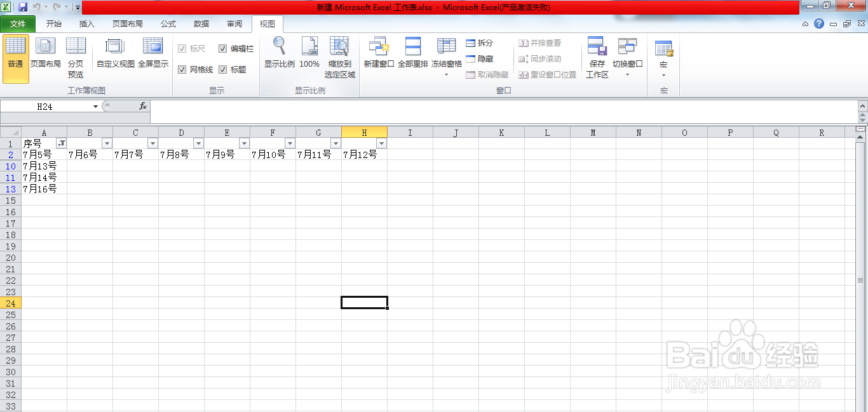Open the filter dropdown in column E header cell
The image size is (868, 412).
tap(245, 143)
